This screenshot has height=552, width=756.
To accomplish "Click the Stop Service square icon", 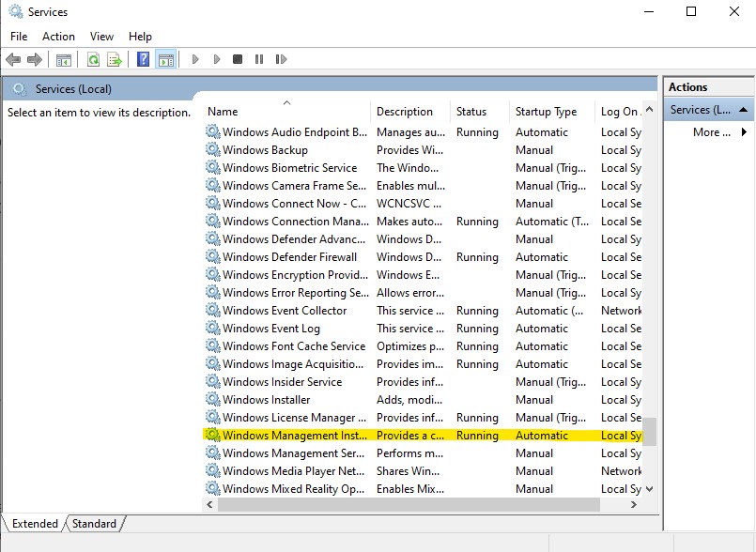I will coord(238,59).
